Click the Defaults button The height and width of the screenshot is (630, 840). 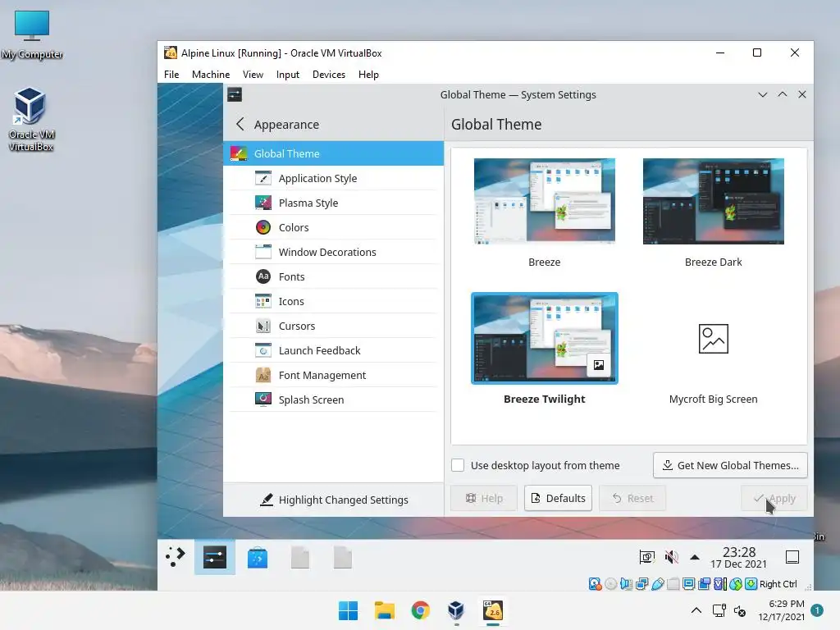pyautogui.click(x=558, y=498)
